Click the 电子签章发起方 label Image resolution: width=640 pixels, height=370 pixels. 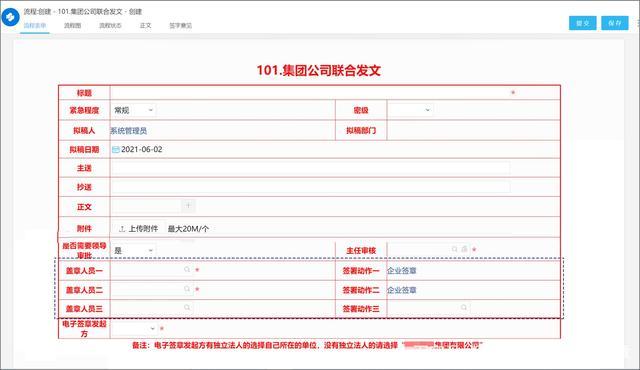(84, 329)
